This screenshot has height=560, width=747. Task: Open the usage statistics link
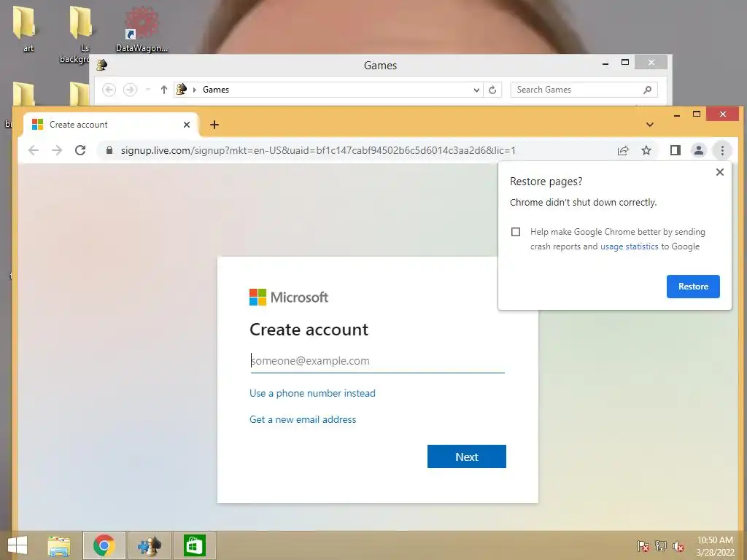pos(630,246)
